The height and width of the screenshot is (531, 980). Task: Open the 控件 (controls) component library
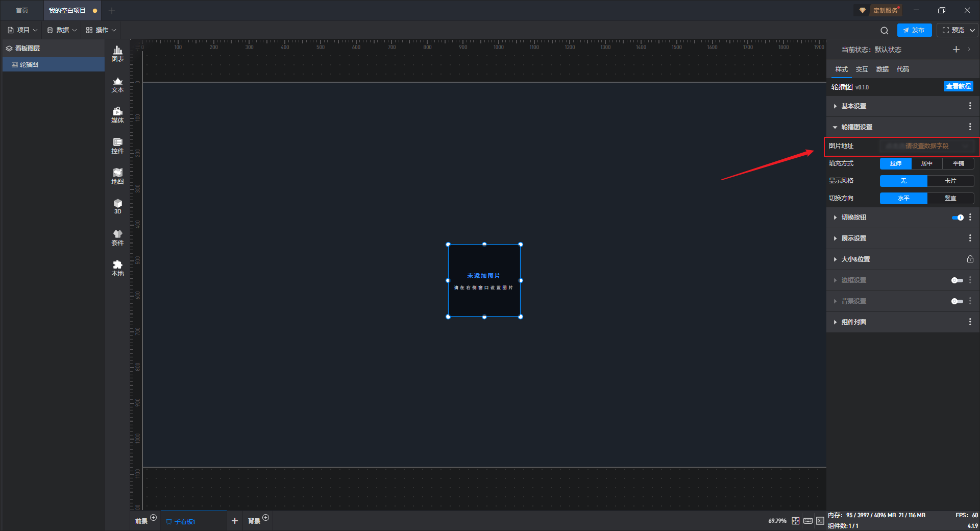tap(117, 146)
